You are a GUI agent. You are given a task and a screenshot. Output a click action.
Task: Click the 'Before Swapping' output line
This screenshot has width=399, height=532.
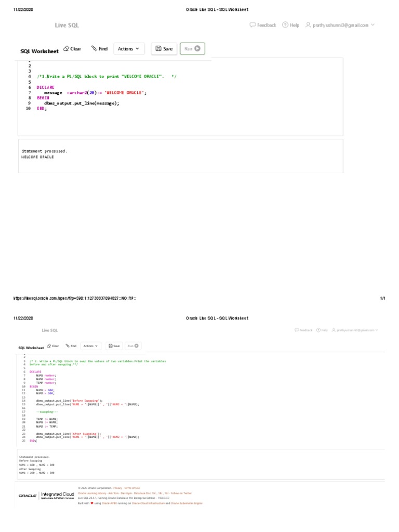coord(31,461)
